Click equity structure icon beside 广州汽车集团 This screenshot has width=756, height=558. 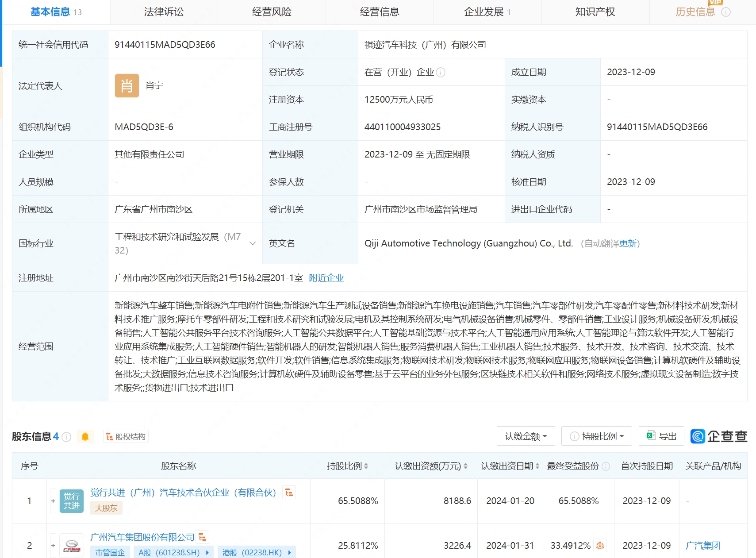203,537
